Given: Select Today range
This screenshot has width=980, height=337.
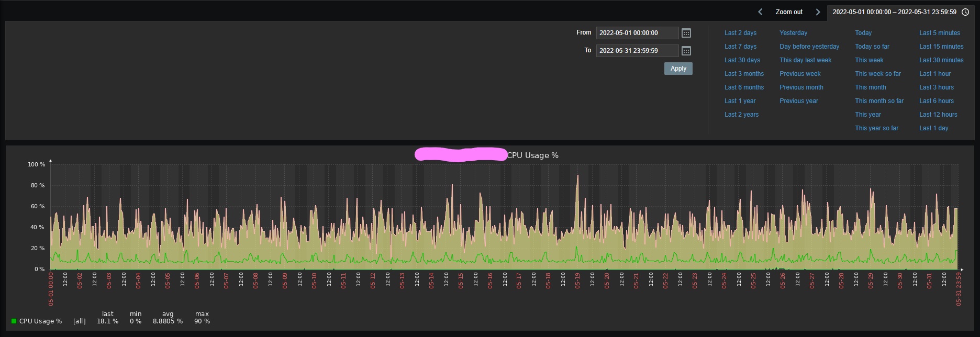Looking at the screenshot, I should pos(863,33).
